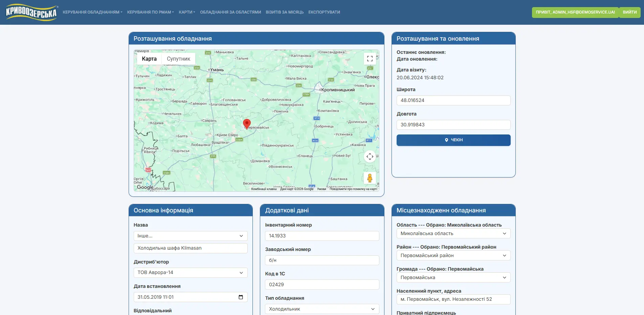644x315 pixels.
Task: Click the Інвентарний номер field
Action: pyautogui.click(x=322, y=236)
